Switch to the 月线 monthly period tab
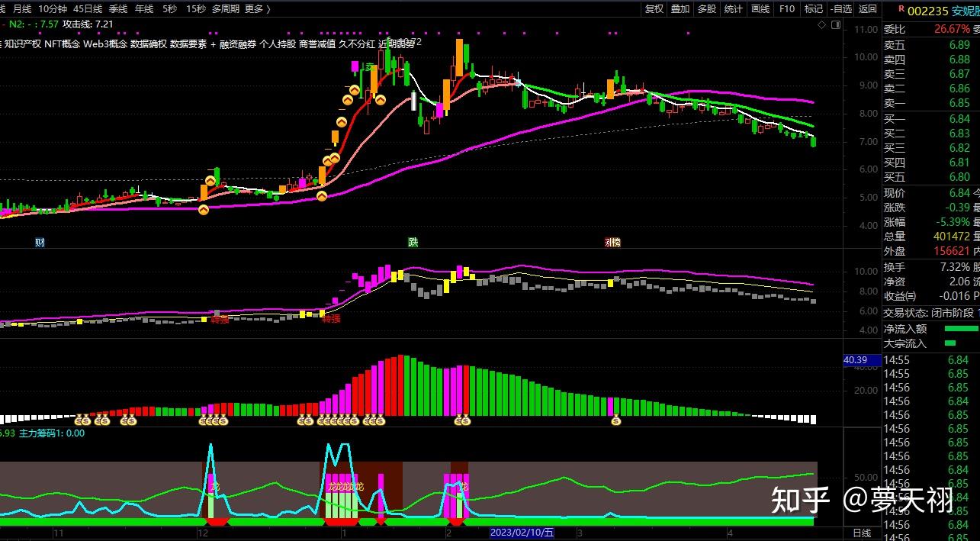Screen dimensions: 980x541 (x=22, y=8)
